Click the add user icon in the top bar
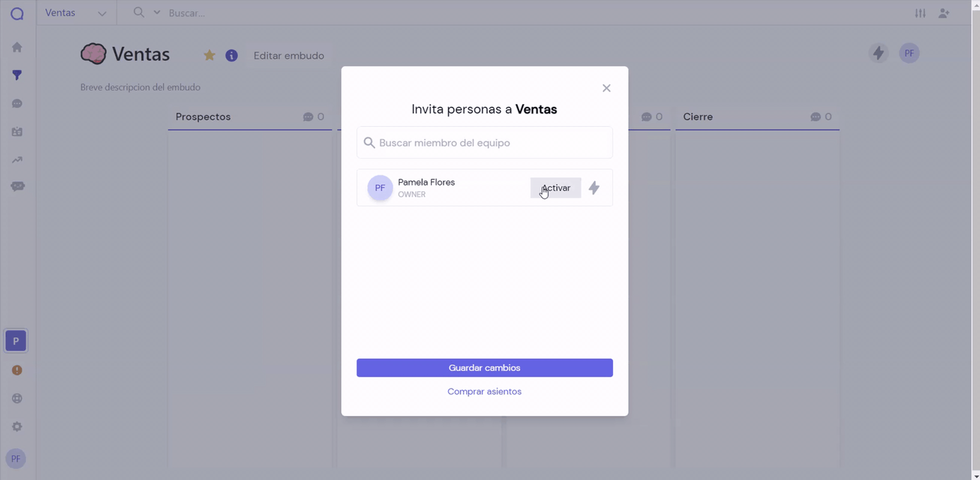980x480 pixels. (x=944, y=13)
